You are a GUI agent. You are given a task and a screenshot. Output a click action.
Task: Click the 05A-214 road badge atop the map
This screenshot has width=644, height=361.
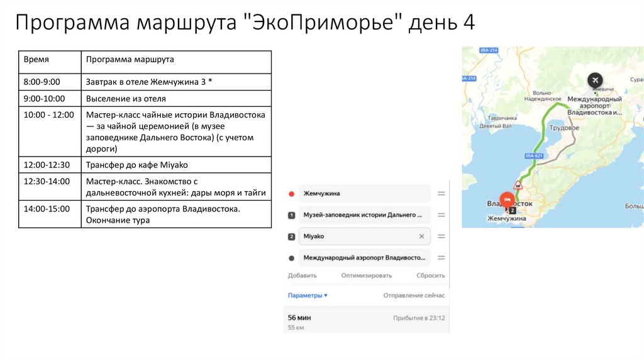(489, 50)
